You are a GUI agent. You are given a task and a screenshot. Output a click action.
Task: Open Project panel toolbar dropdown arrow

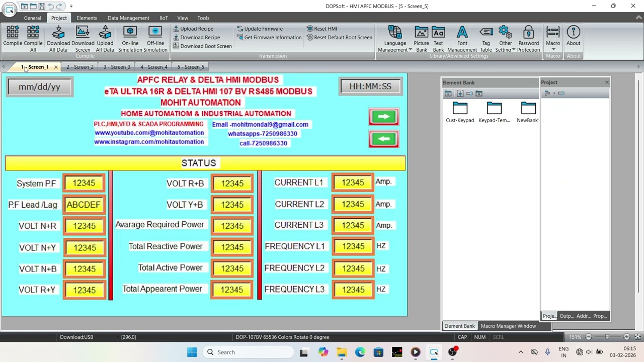pyautogui.click(x=554, y=93)
